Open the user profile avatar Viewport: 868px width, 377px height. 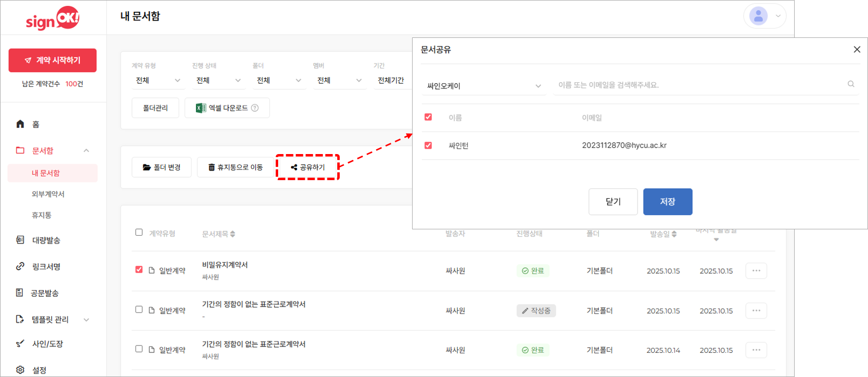758,16
